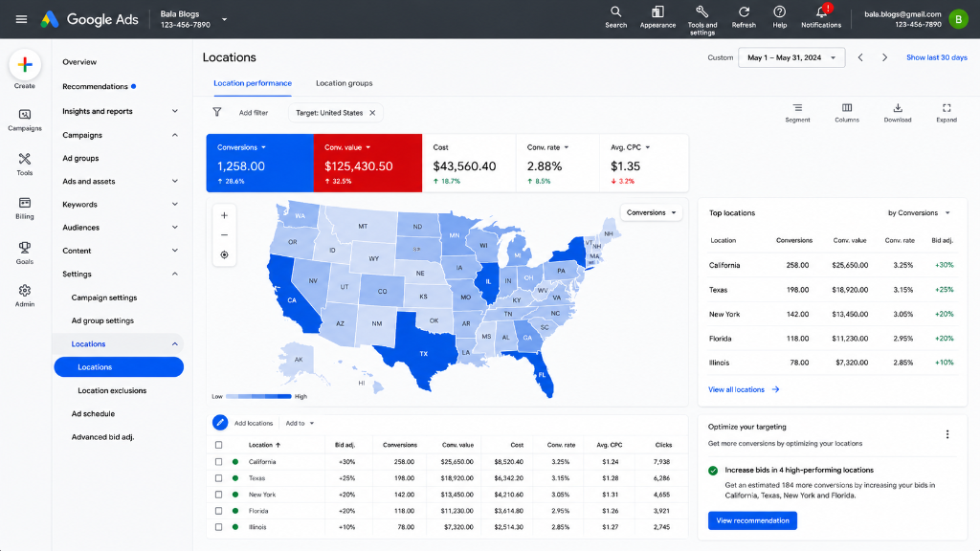This screenshot has height=551, width=980.
Task: Expand the table to full screen
Action: click(947, 113)
